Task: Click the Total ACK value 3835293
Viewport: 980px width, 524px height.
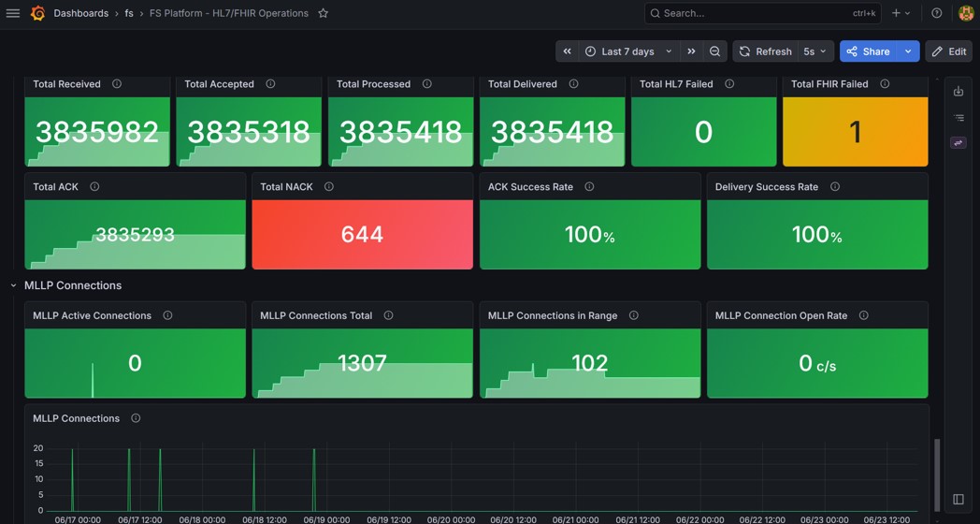Action: click(135, 235)
